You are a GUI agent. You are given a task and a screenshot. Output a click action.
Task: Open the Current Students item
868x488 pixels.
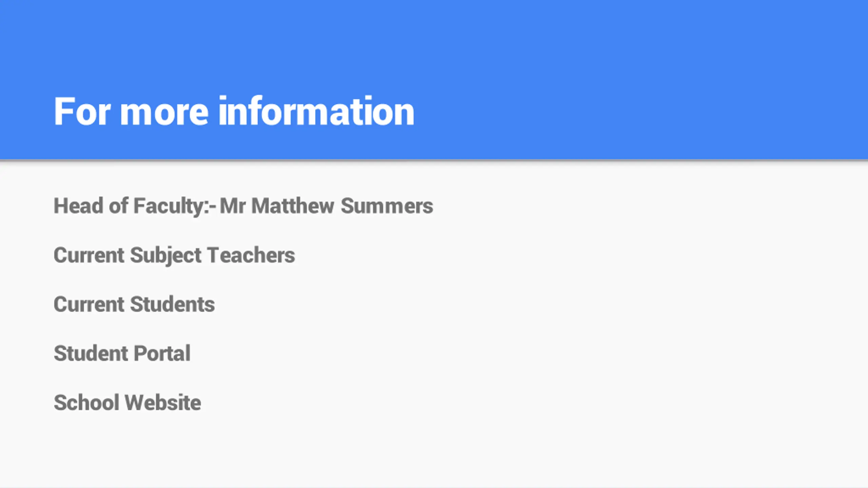coord(134,304)
